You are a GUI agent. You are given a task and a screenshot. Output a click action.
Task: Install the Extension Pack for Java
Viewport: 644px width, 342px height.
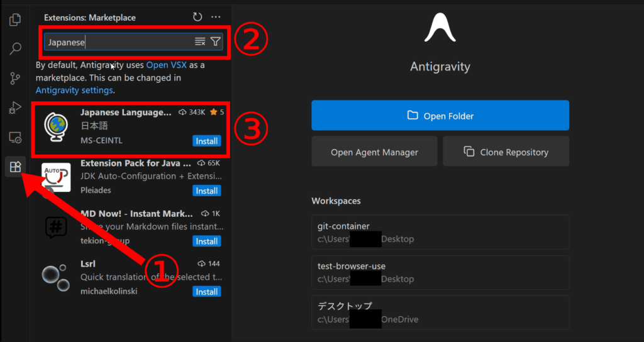tap(206, 191)
